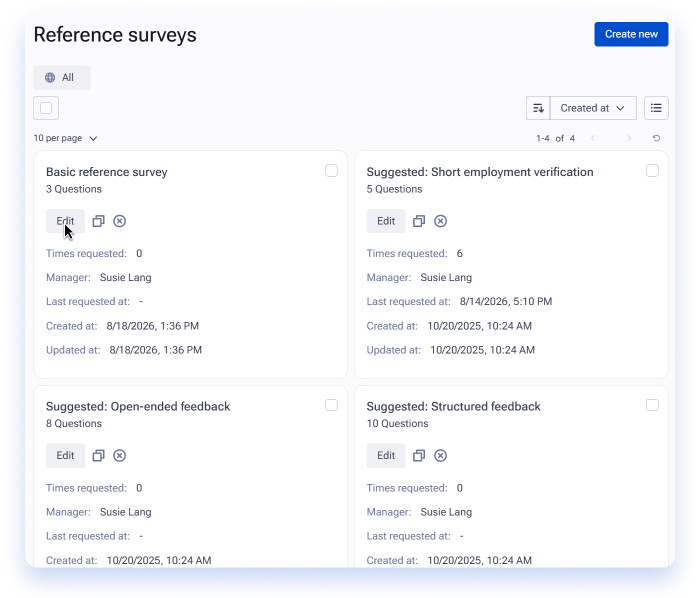700x598 pixels.
Task: Toggle sort direction icon
Action: pyautogui.click(x=538, y=108)
